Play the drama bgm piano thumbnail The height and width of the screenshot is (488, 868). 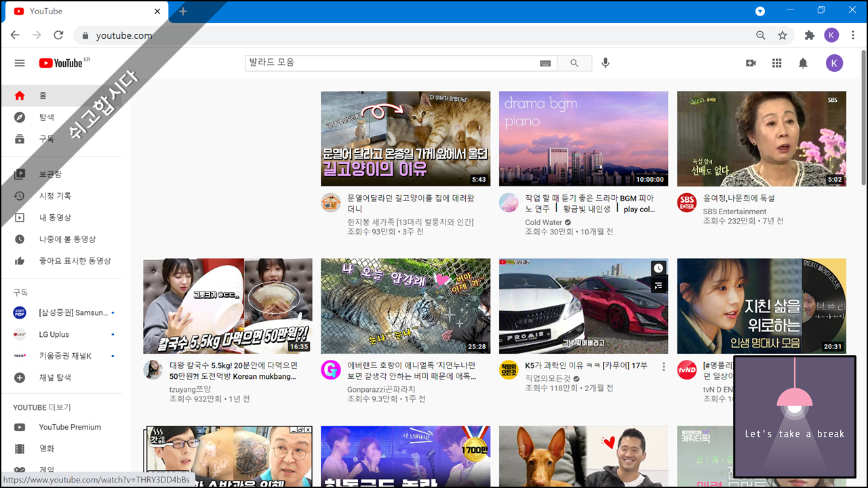(583, 139)
